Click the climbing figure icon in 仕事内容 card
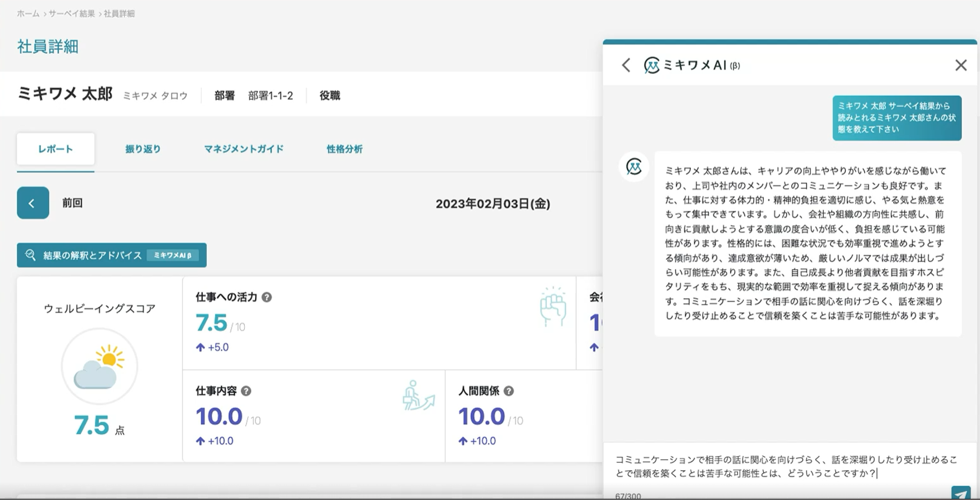980x500 pixels. [418, 396]
